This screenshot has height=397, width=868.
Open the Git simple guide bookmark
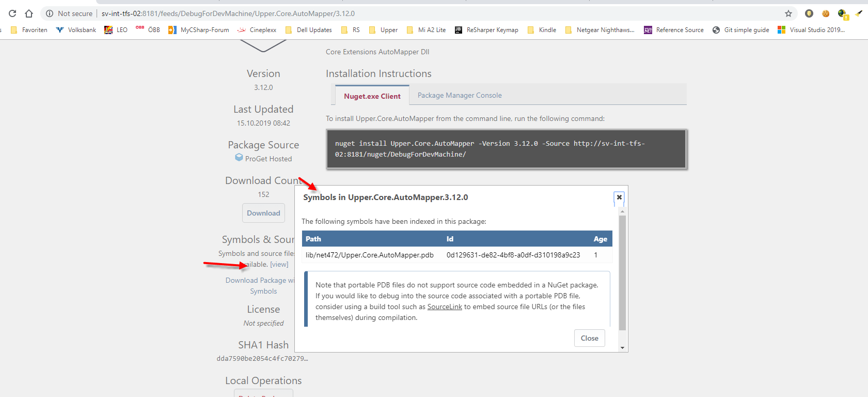pyautogui.click(x=741, y=30)
